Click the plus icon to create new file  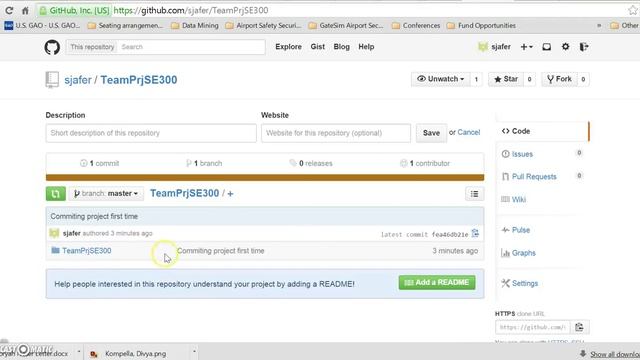tap(230, 194)
